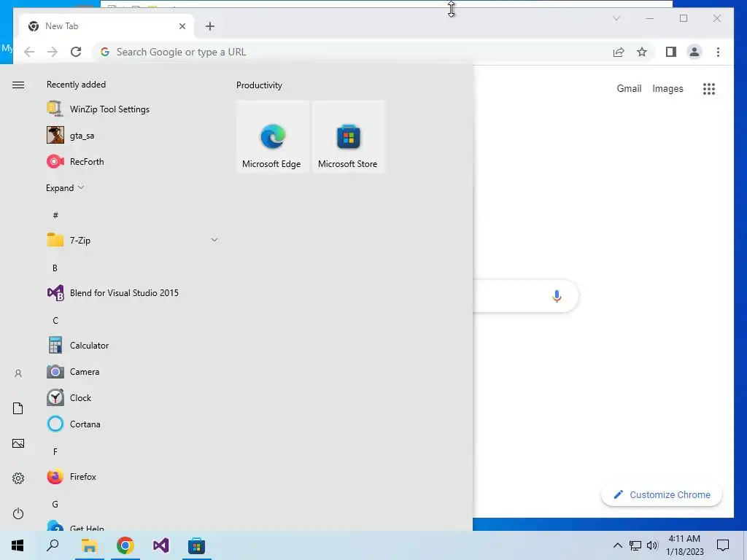Open Google apps grid

(709, 88)
